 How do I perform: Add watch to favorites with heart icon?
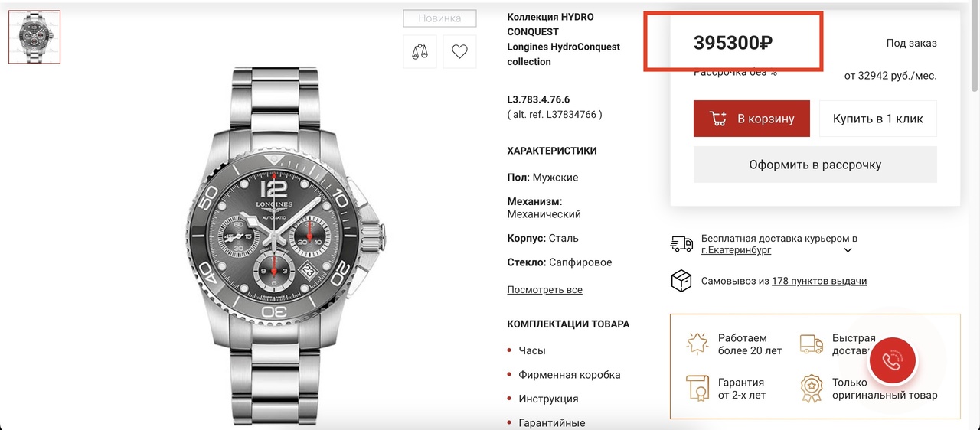[459, 52]
